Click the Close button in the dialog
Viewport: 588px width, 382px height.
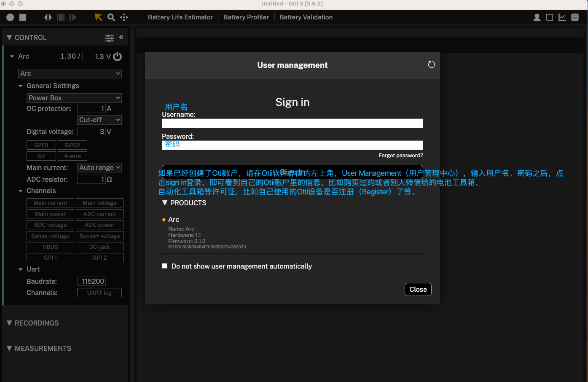tap(418, 289)
